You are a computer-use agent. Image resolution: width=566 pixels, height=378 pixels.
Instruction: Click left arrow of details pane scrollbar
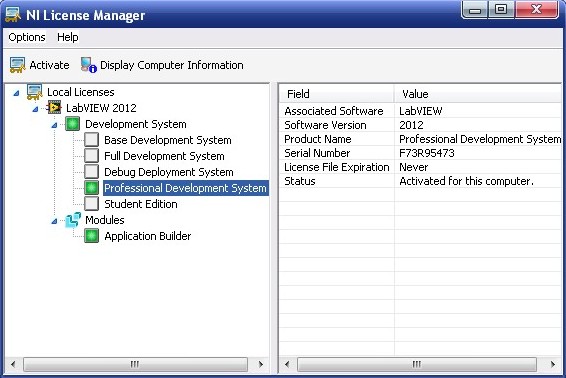coord(287,364)
